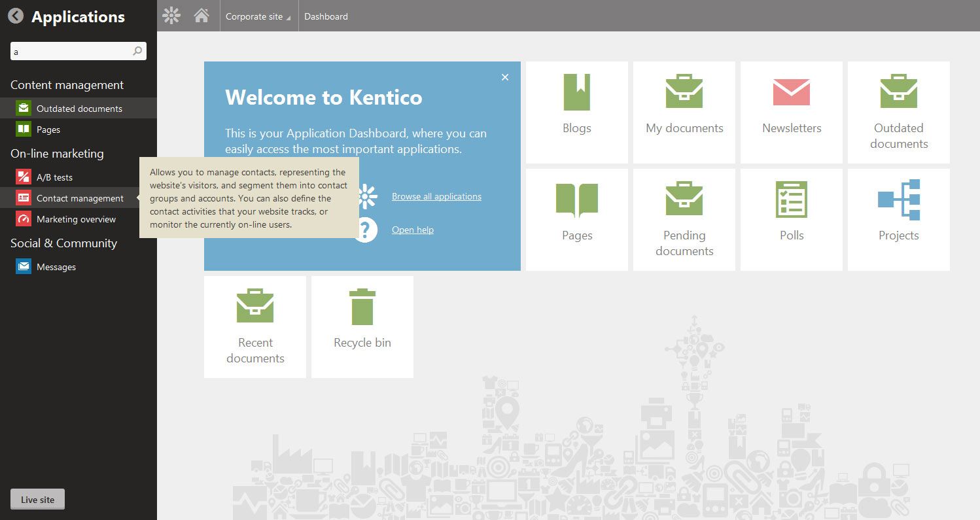Screen dimensions: 980x520
Task: Click the Live site button
Action: click(x=38, y=499)
